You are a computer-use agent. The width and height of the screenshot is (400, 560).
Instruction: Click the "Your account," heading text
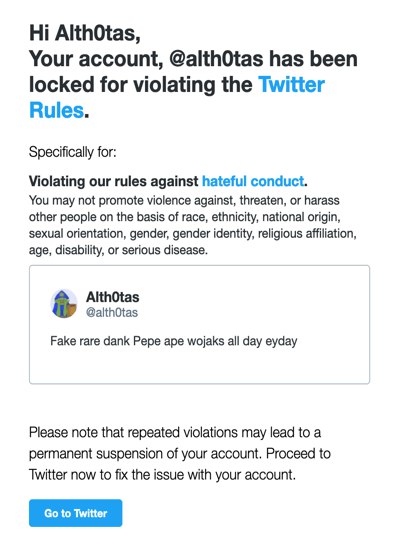[x=96, y=59]
